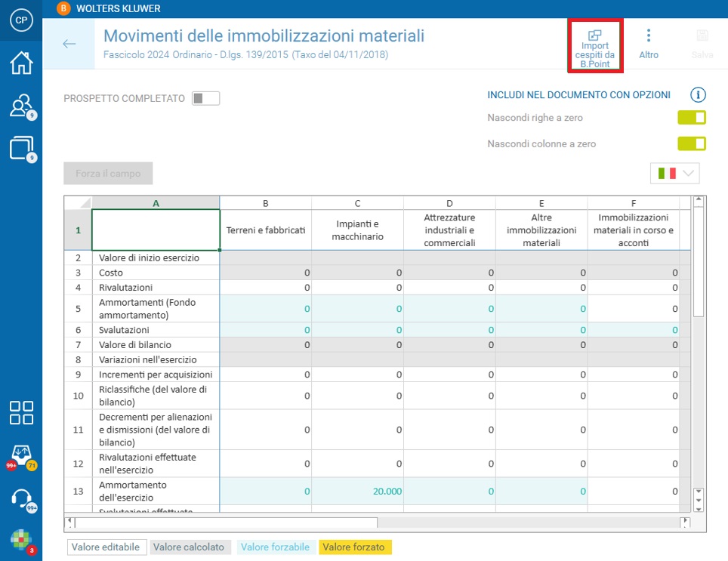The height and width of the screenshot is (561, 728).
Task: Click Import cespiti da B.Point
Action: pyautogui.click(x=595, y=49)
